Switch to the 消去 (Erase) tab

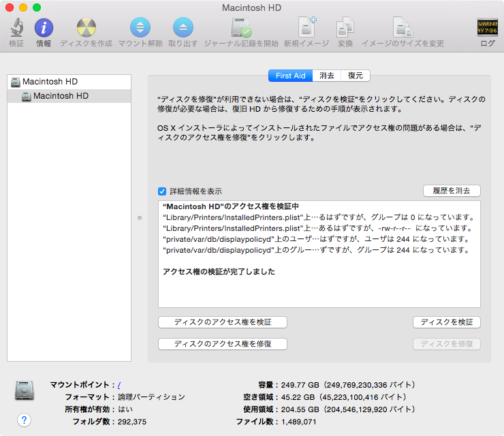tap(326, 76)
